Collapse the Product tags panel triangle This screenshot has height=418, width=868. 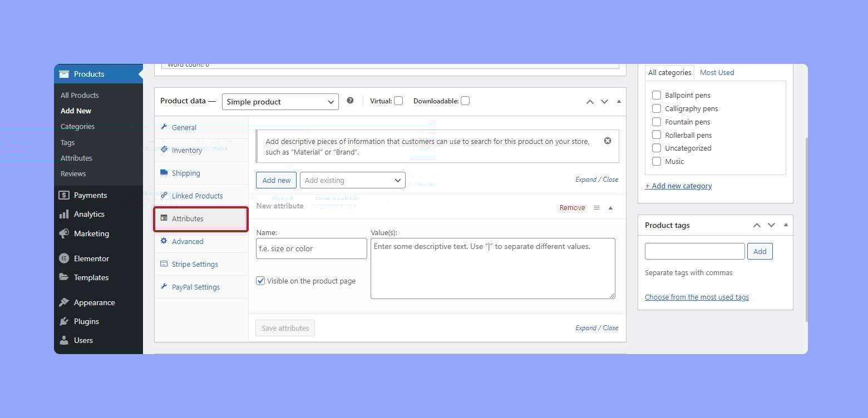pyautogui.click(x=786, y=225)
